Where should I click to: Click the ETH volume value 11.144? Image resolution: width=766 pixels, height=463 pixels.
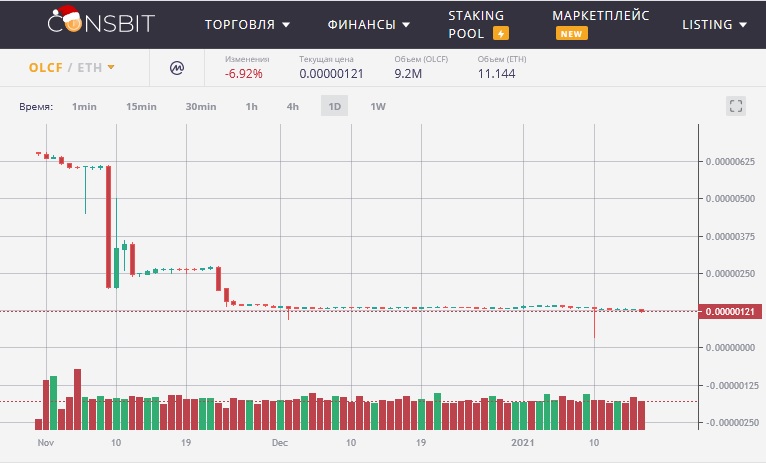click(x=496, y=74)
